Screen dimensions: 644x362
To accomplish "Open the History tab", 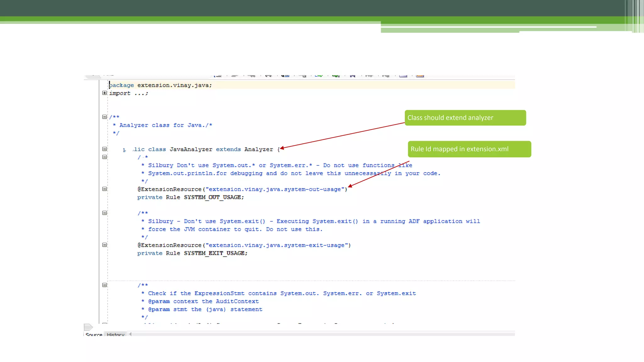I will (x=115, y=334).
